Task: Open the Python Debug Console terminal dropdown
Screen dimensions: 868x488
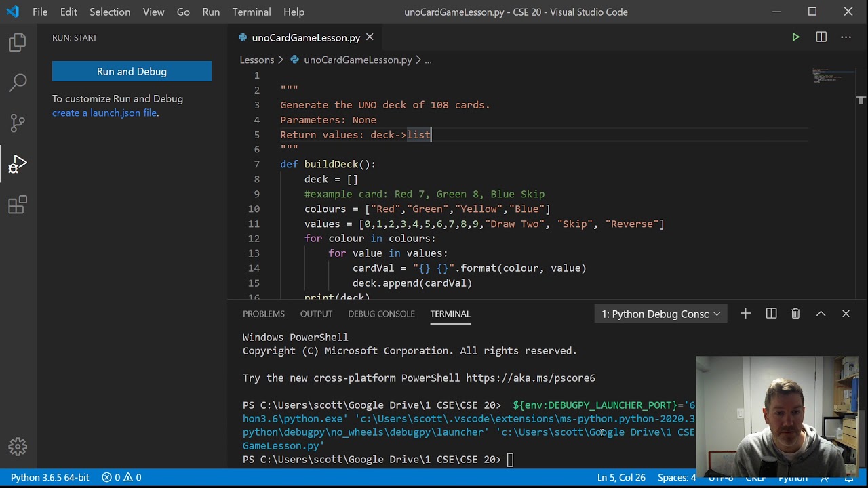Action: click(660, 314)
